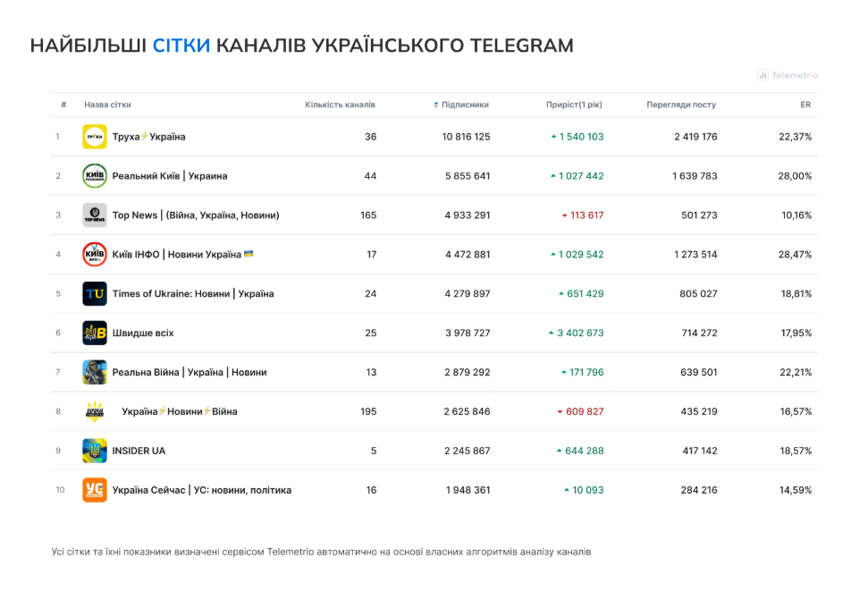Screen dimensions: 868x591
Task: Click the INSIDER UA flag avatar
Action: coord(95,451)
